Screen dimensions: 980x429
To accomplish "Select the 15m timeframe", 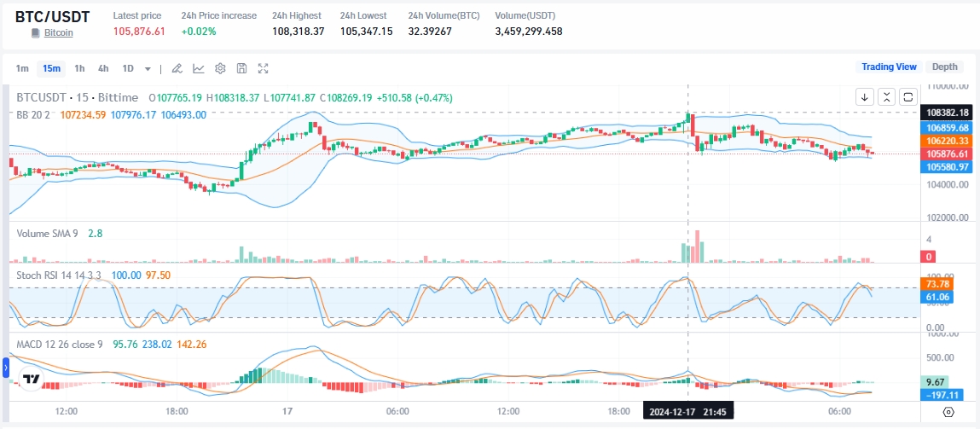I will (51, 68).
